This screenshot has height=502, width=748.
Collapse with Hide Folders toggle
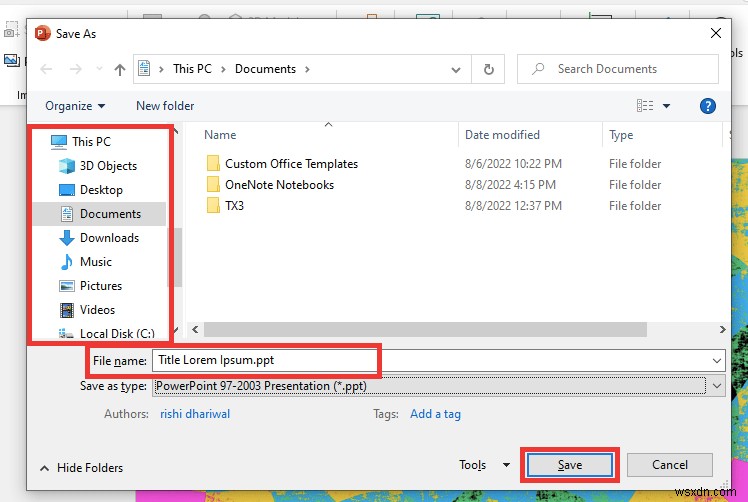81,468
